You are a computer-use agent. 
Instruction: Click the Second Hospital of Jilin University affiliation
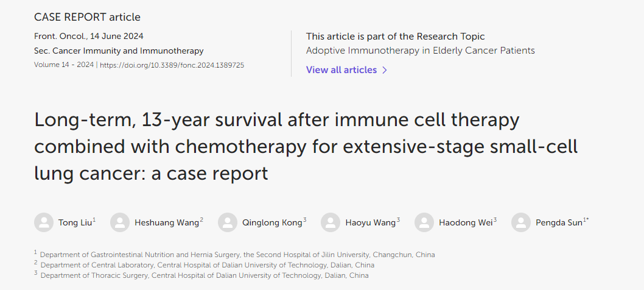(x=237, y=255)
